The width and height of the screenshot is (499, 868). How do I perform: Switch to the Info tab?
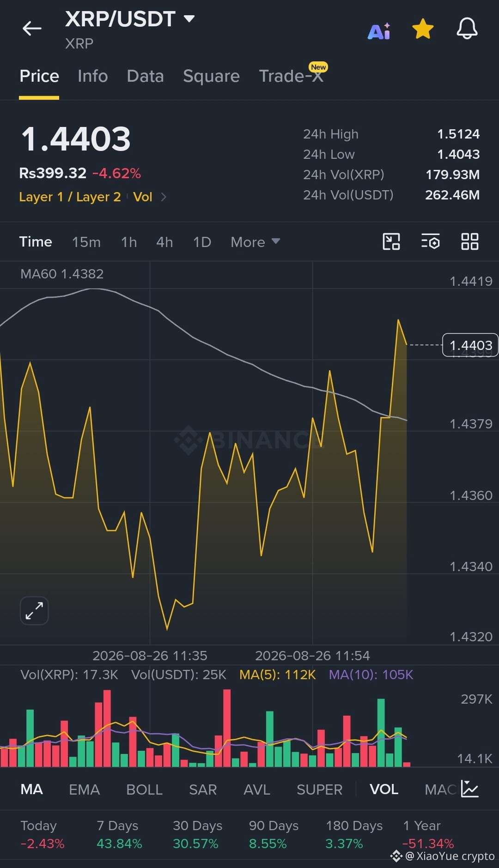[x=93, y=76]
